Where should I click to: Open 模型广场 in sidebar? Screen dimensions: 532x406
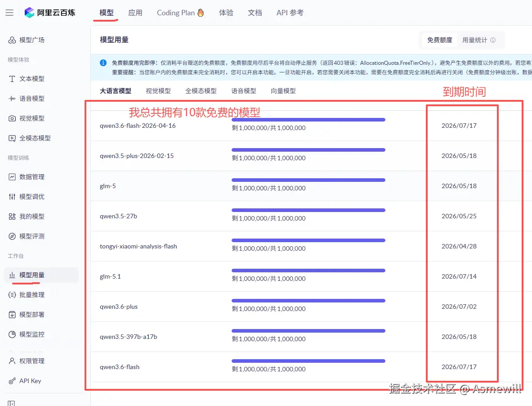coord(32,40)
